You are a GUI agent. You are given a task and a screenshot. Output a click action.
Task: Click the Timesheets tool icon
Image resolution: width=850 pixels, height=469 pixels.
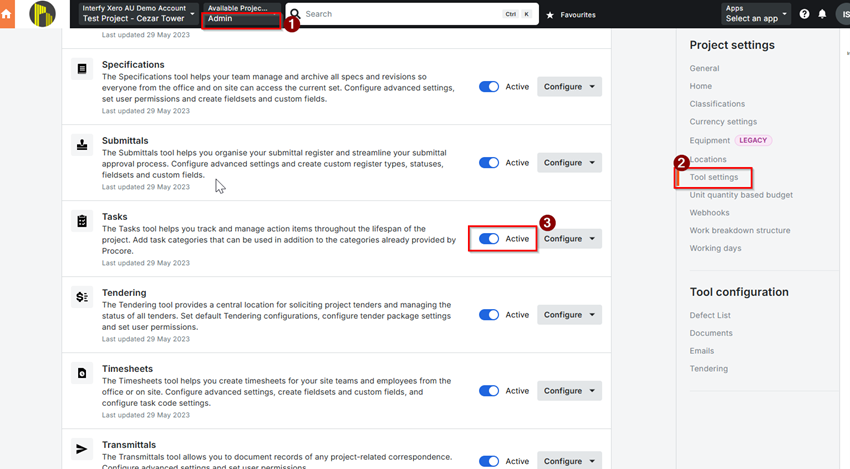pyautogui.click(x=82, y=373)
